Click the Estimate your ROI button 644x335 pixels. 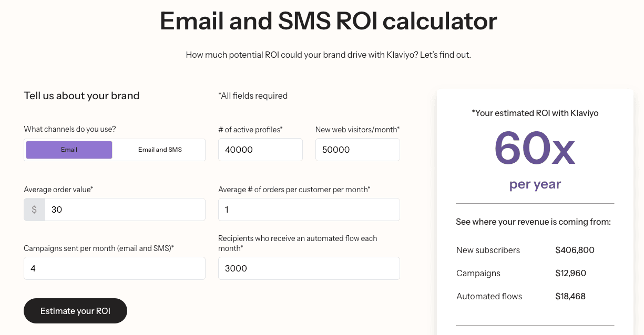coord(75,311)
